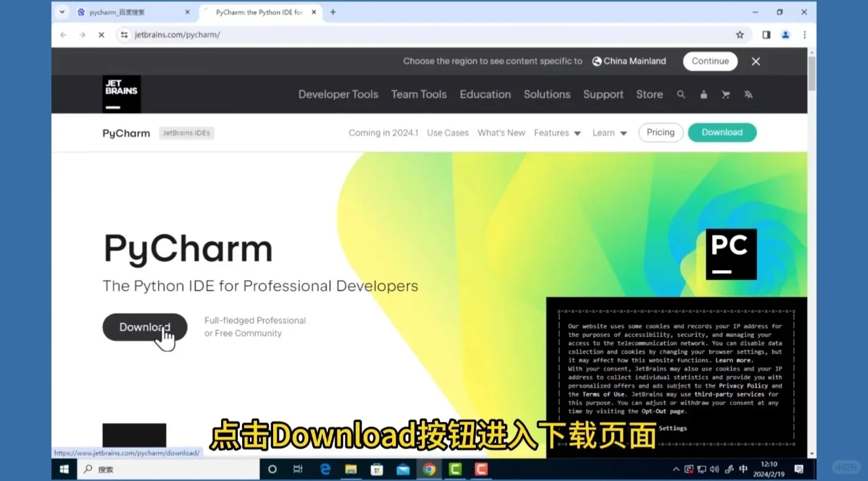Viewport: 868px width, 481px height.
Task: Click the PyCharm PC logo graphic
Action: [731, 254]
